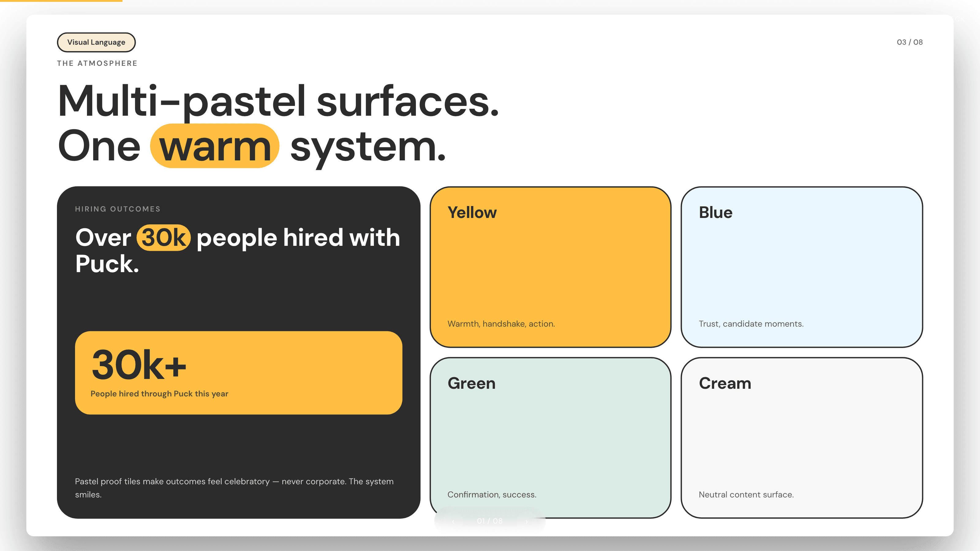This screenshot has height=551, width=980.
Task: Click the Hiring Outcomes label
Action: click(118, 209)
